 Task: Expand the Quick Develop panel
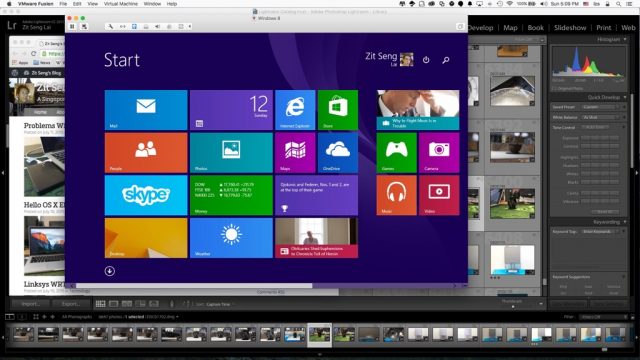625,97
